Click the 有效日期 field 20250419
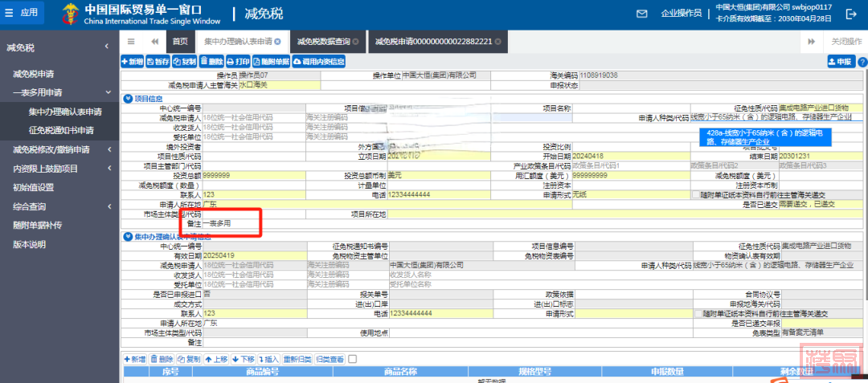868x383 pixels. point(253,256)
